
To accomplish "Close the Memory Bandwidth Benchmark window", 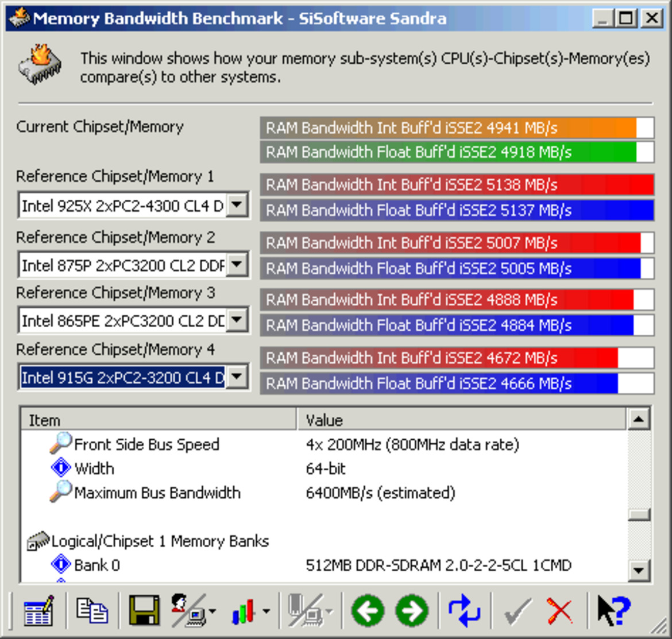I will pos(652,18).
